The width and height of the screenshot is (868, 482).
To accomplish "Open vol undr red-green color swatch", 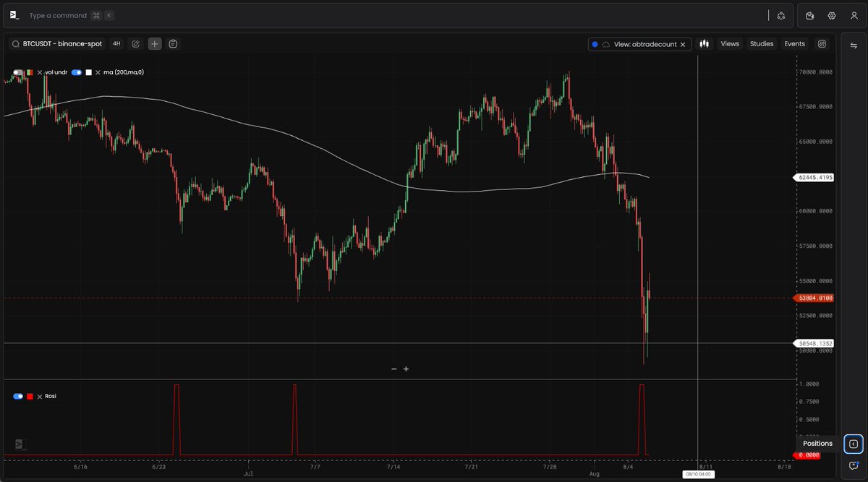I will pyautogui.click(x=30, y=72).
